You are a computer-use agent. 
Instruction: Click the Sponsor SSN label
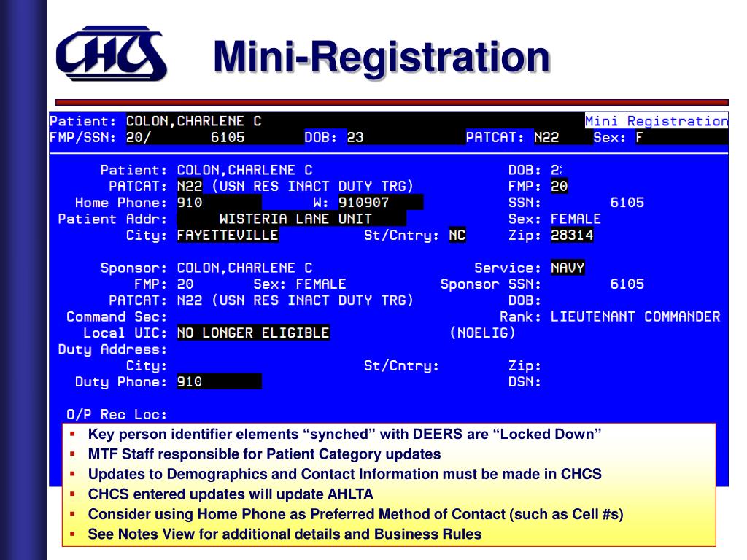491,284
